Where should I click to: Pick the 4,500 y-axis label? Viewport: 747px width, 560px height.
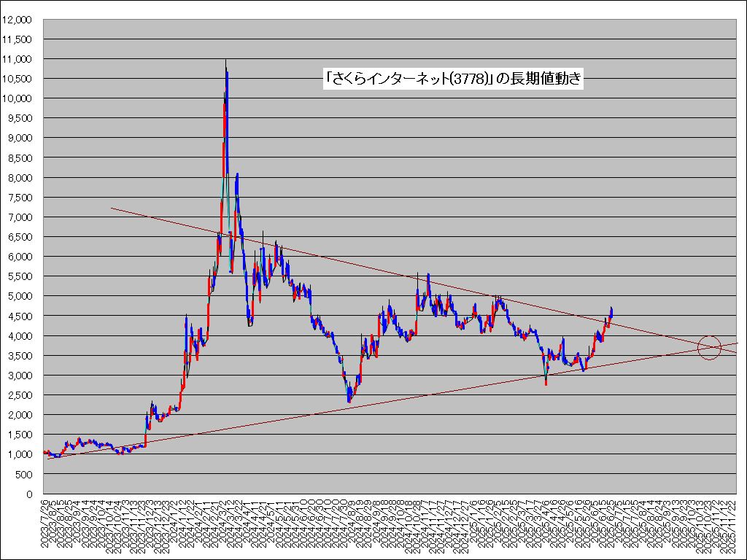pyautogui.click(x=20, y=316)
